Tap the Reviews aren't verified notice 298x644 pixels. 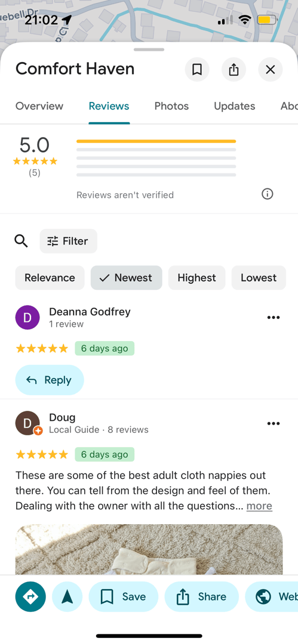[x=125, y=194]
